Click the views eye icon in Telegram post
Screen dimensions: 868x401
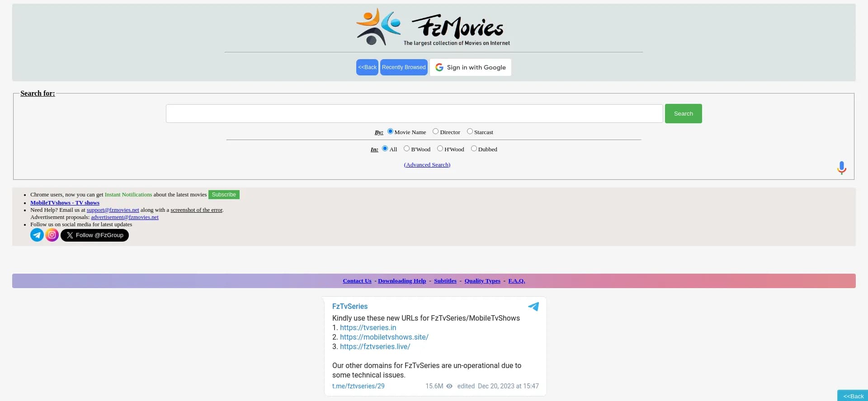[449, 386]
